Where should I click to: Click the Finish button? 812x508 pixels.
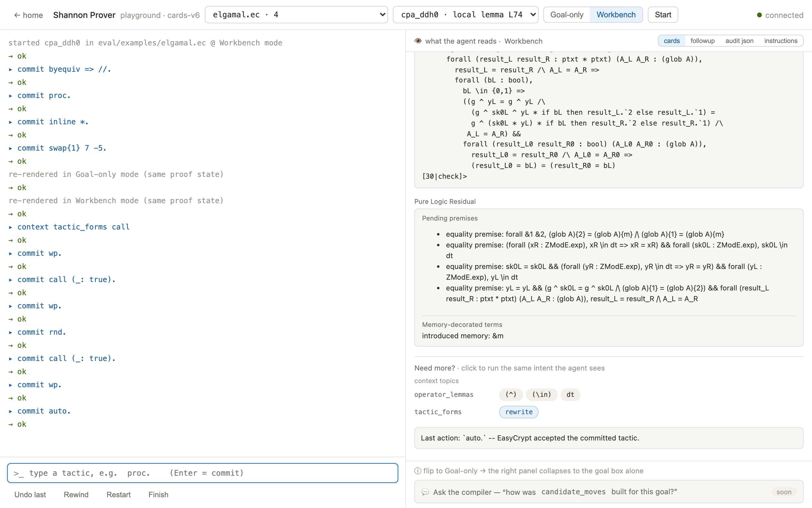point(159,495)
